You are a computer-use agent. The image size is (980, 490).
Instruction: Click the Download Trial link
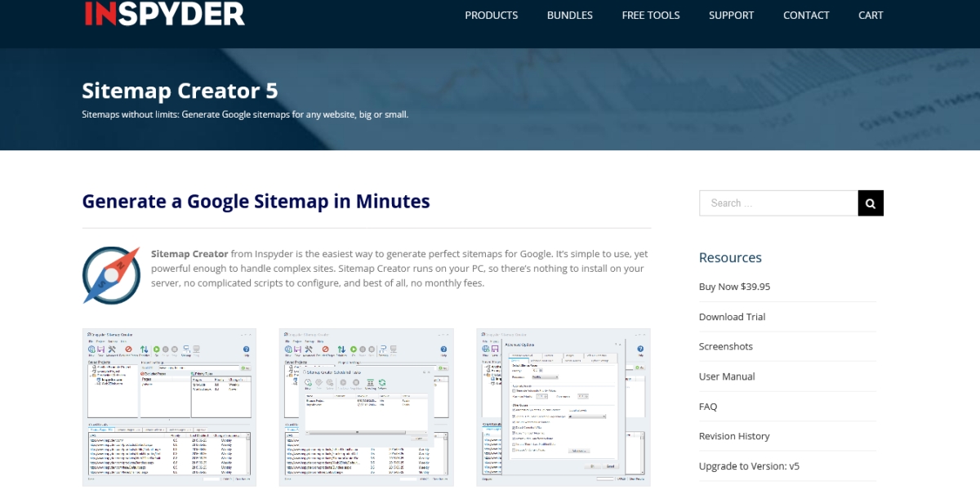click(x=732, y=317)
